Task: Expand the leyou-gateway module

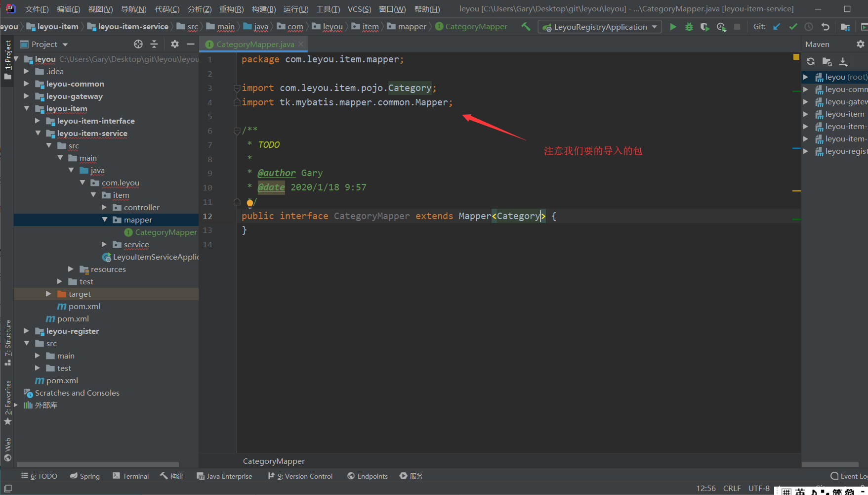Action: 27,96
